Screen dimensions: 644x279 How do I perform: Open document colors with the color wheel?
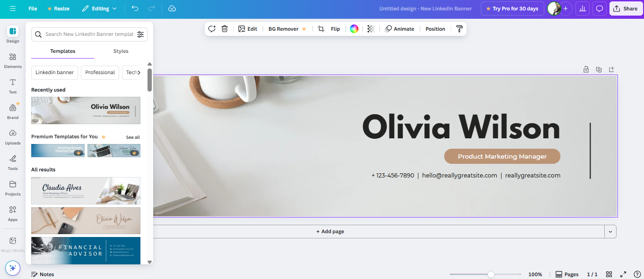[x=354, y=29]
